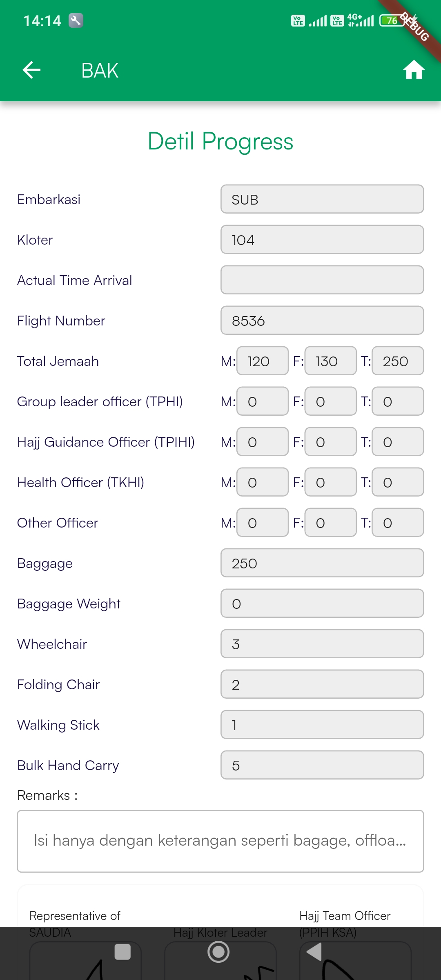Tap the back arrow icon
Image resolution: width=441 pixels, height=980 pixels.
(31, 70)
